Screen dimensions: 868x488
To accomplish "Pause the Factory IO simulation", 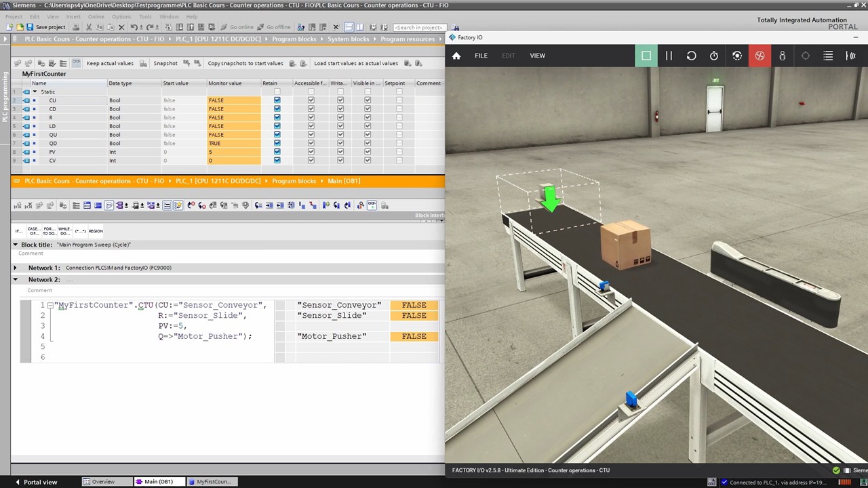I will pyautogui.click(x=669, y=56).
